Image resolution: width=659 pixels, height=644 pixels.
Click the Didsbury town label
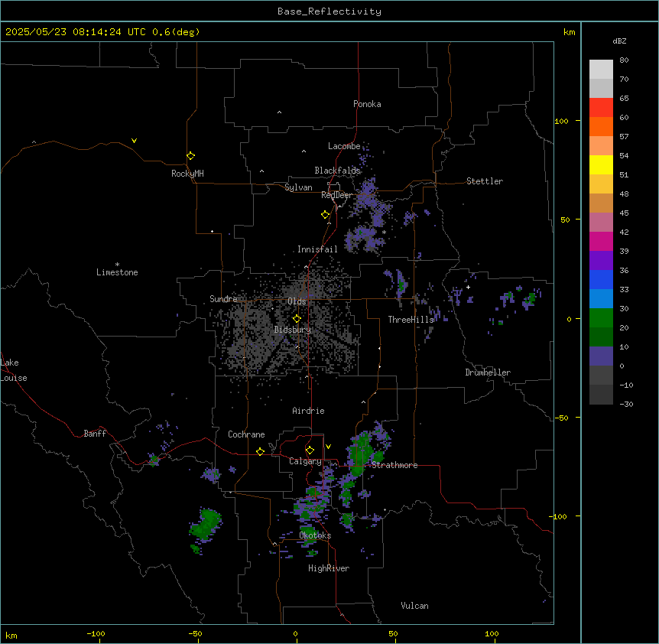293,330
